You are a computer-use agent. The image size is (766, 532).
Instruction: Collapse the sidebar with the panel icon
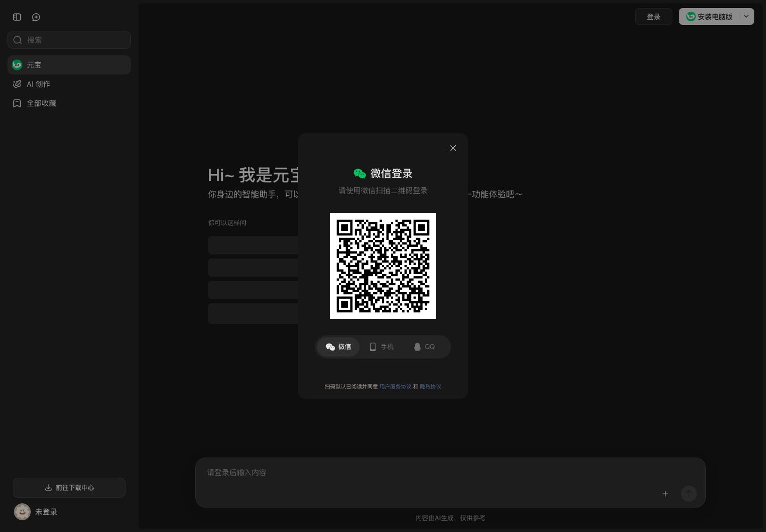17,17
